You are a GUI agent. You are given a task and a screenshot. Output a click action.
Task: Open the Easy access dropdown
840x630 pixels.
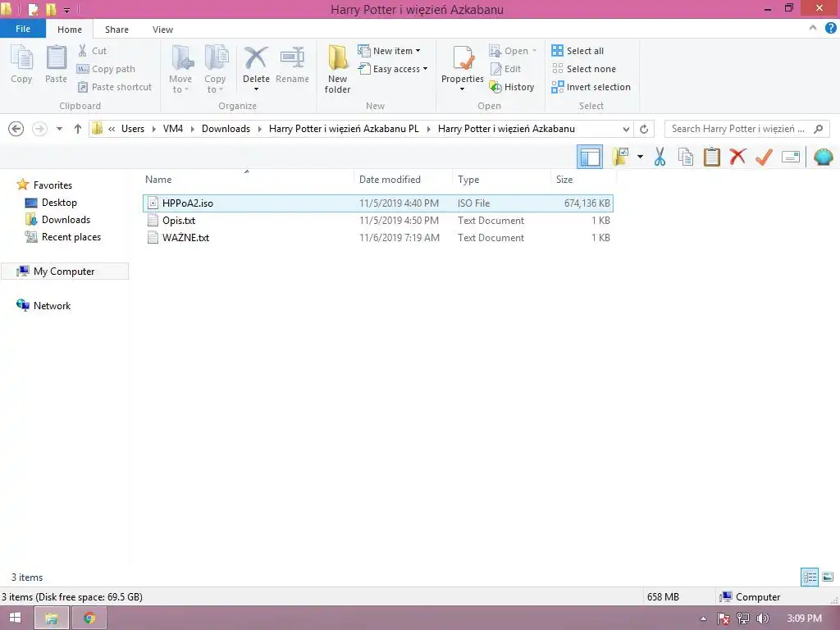(x=393, y=69)
